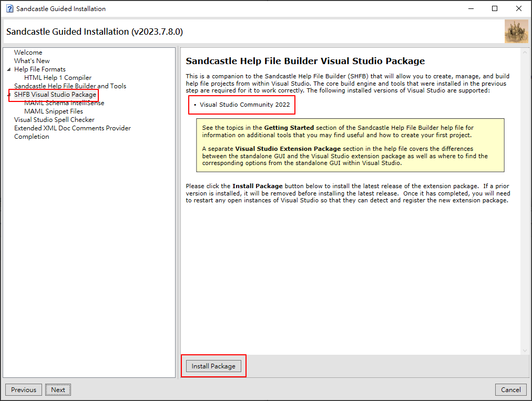Select Visual Studio Spell Checker step
Image resolution: width=532 pixels, height=401 pixels.
(x=54, y=120)
